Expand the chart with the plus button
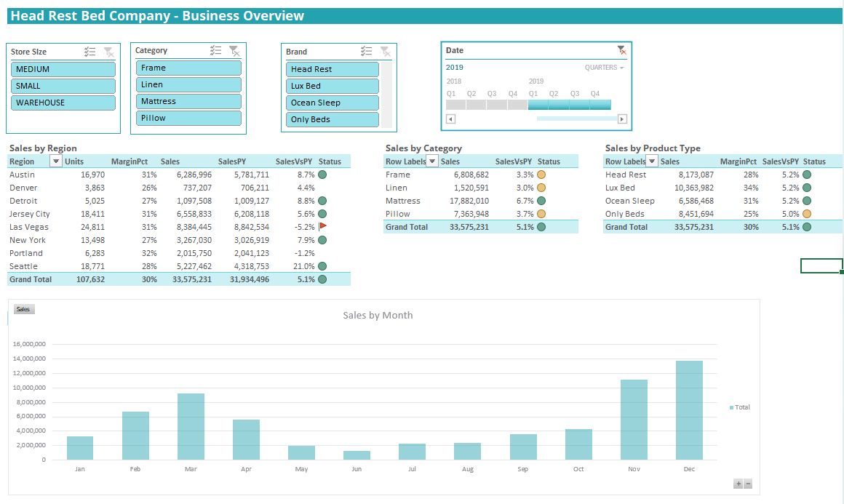844x504 pixels. coord(738,484)
